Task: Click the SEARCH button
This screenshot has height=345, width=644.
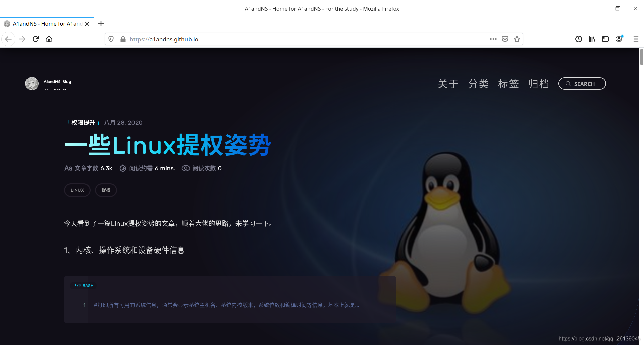Action: click(x=582, y=84)
